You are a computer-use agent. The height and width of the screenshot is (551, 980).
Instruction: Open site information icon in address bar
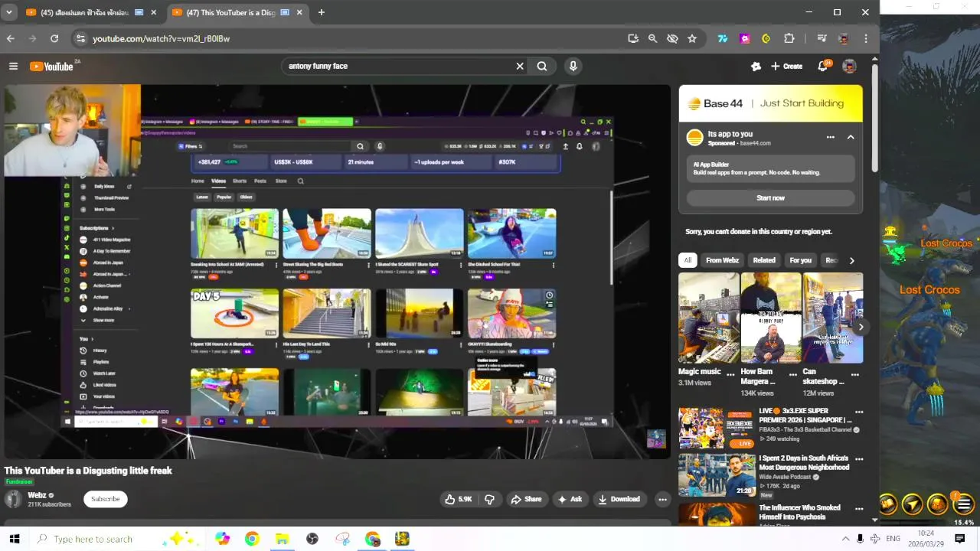click(80, 38)
